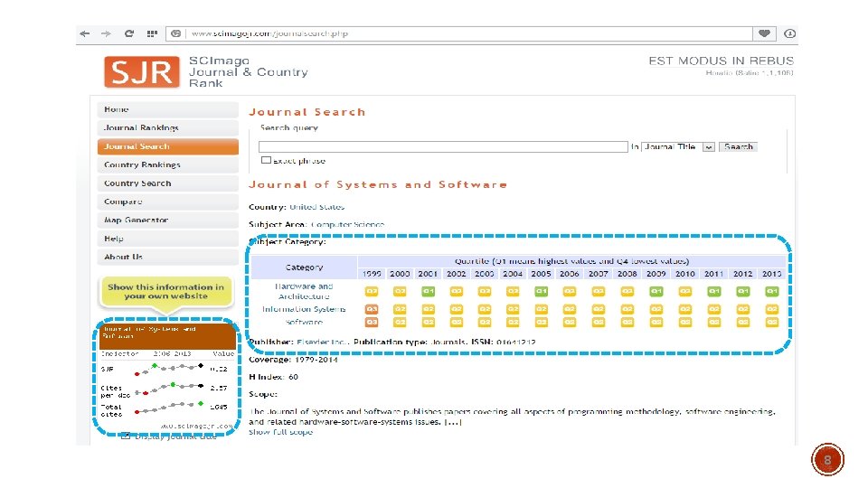The height and width of the screenshot is (488, 868).
Task: Click Software 1999 orange quartile badge
Action: (372, 322)
